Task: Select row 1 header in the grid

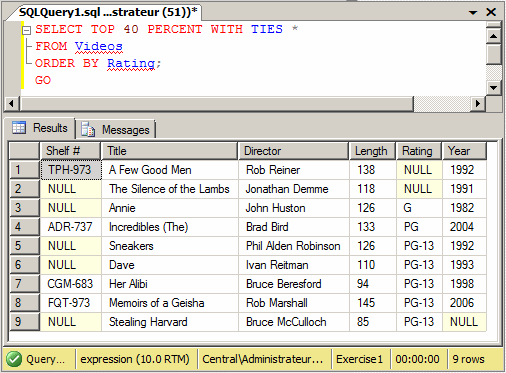Action: pos(24,170)
